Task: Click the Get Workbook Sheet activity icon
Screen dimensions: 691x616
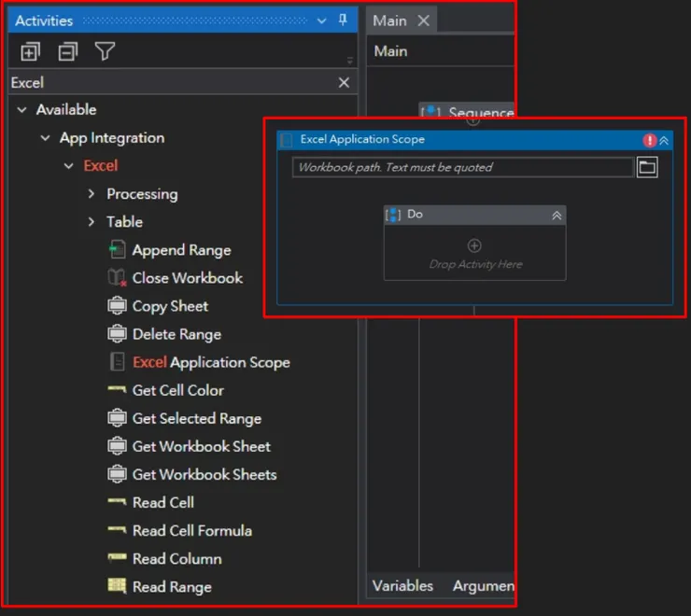Action: pos(117,446)
